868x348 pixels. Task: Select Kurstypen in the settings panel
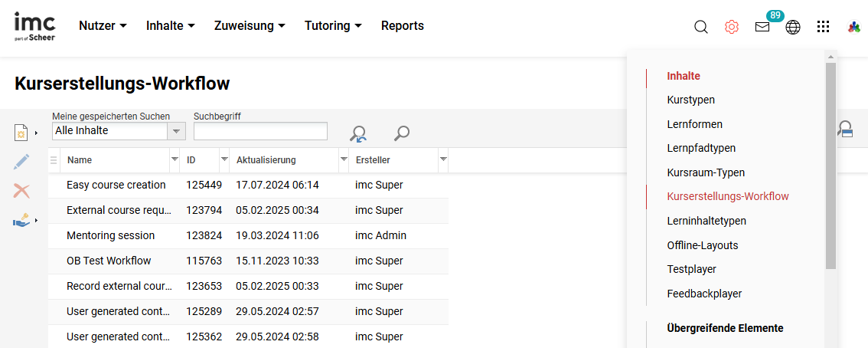(x=690, y=100)
